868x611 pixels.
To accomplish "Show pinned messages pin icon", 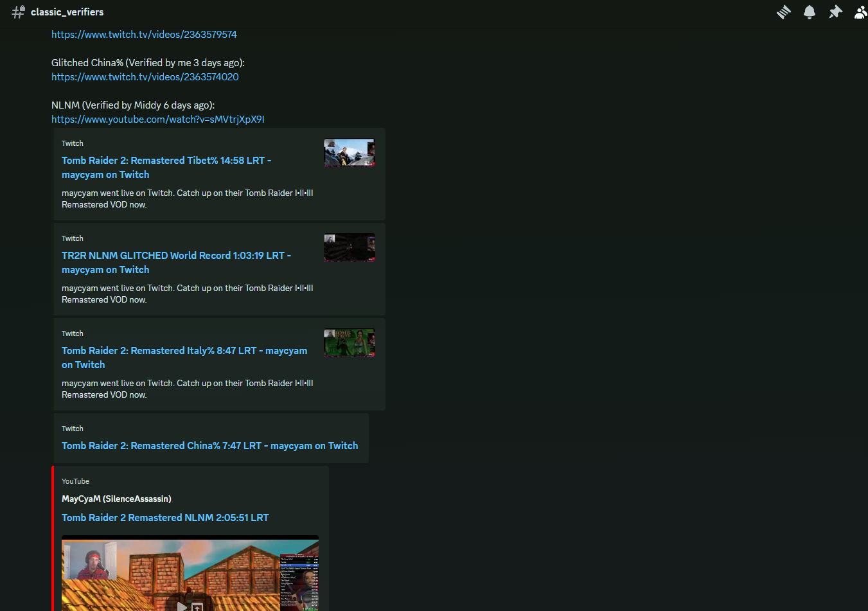I will coord(835,12).
